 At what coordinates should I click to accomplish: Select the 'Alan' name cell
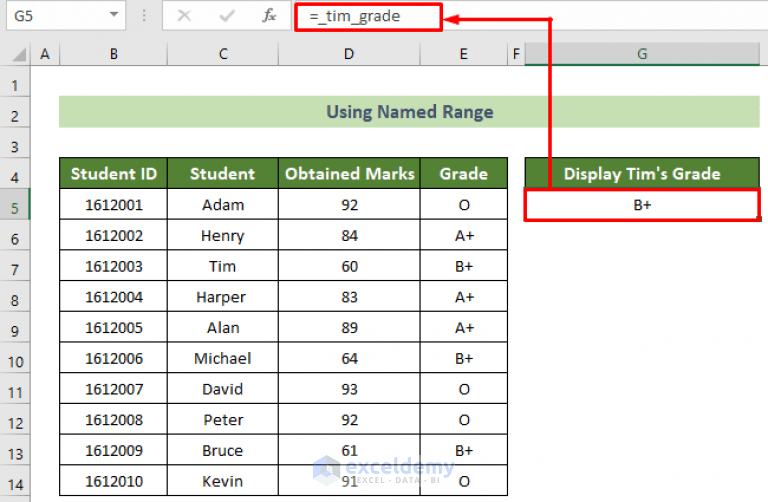pos(223,327)
